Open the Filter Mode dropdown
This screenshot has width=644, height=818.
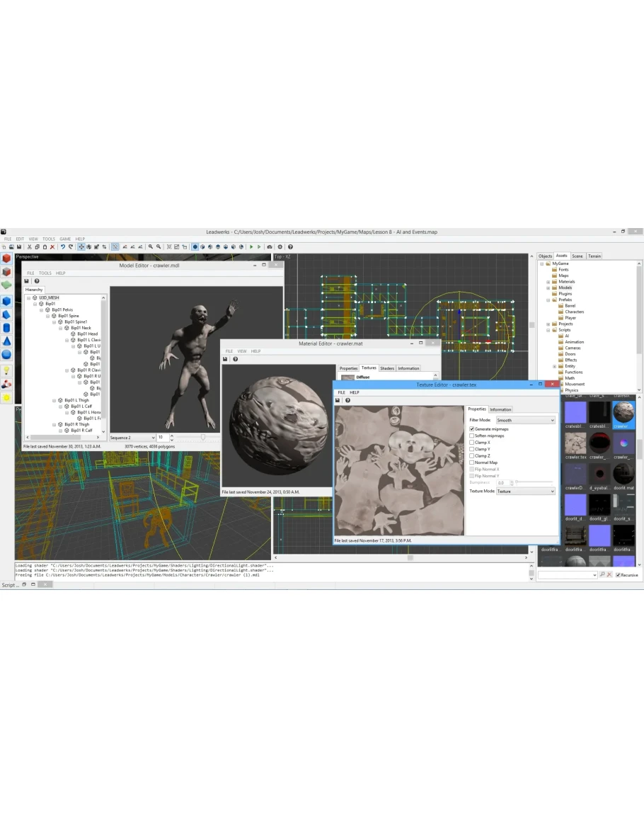[x=525, y=420]
